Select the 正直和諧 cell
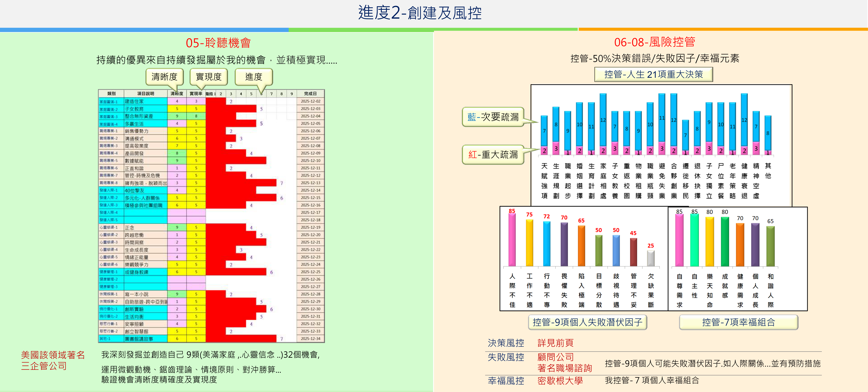868x392 pixels. tap(146, 168)
